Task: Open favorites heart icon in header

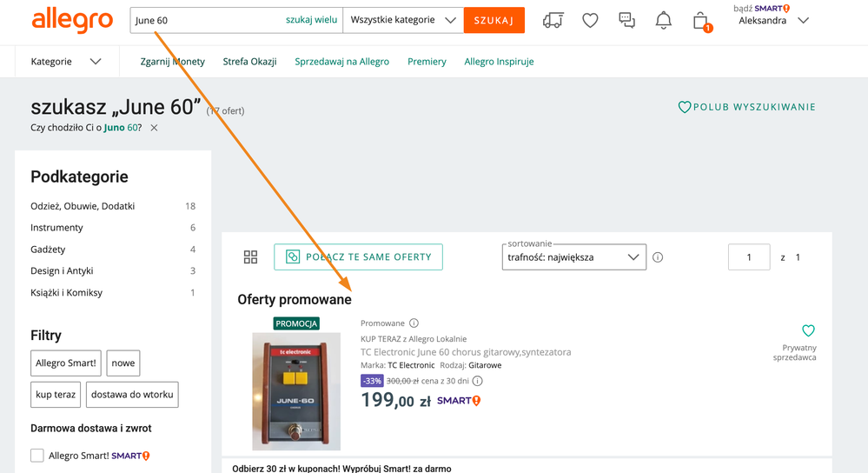Action: pyautogui.click(x=590, y=21)
